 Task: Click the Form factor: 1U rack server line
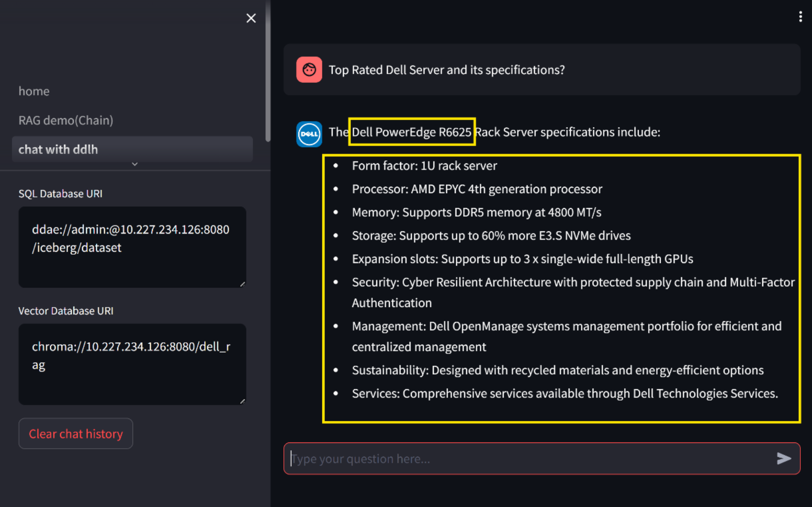[x=425, y=166]
